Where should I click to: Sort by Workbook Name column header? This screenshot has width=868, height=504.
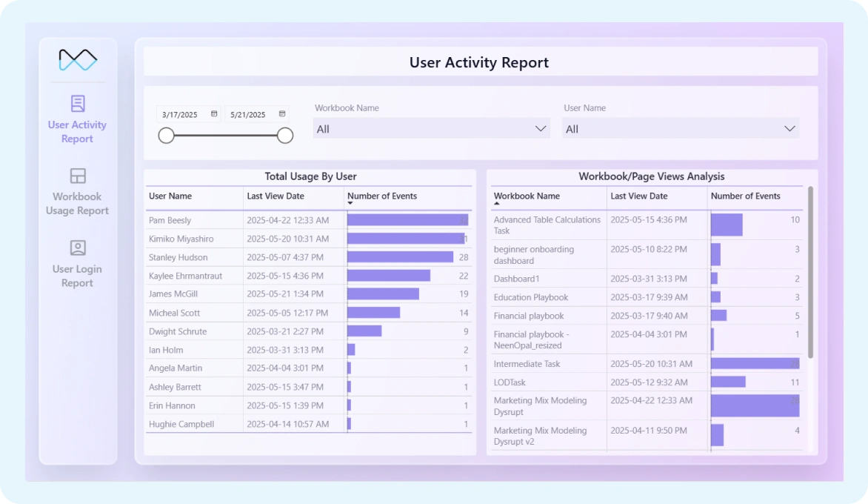527,196
